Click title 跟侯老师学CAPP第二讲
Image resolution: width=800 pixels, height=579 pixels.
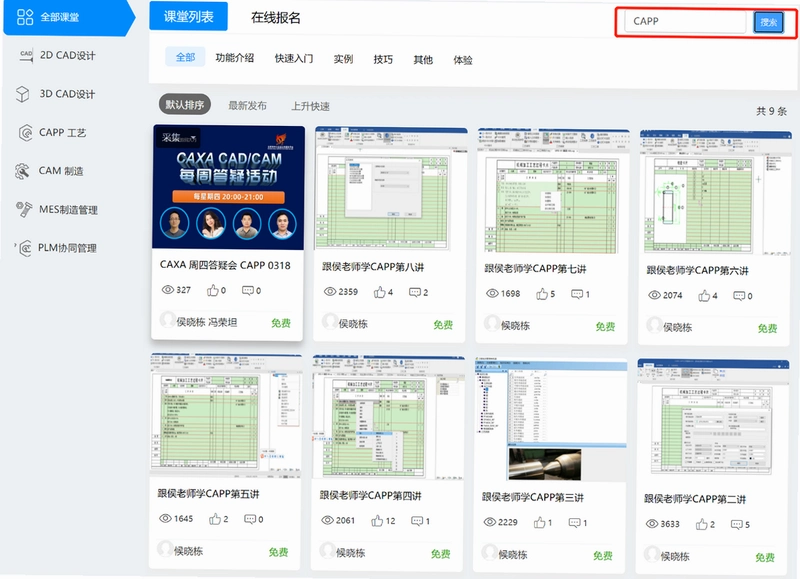pos(695,499)
